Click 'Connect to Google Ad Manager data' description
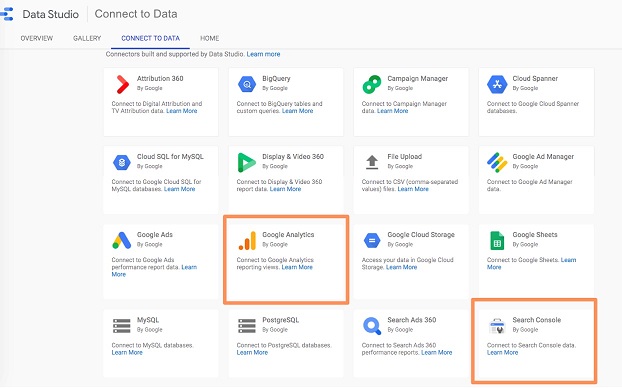 [x=530, y=185]
